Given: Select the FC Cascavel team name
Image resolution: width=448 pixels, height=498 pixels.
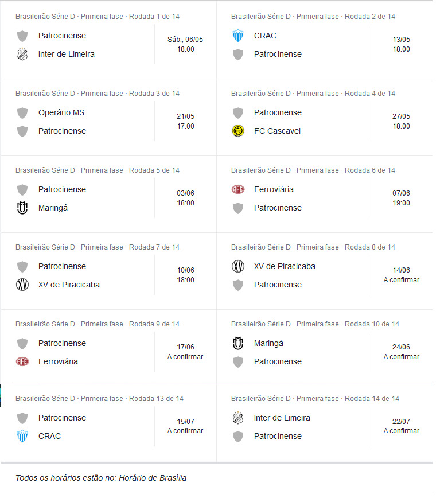Looking at the screenshot, I should point(277,131).
